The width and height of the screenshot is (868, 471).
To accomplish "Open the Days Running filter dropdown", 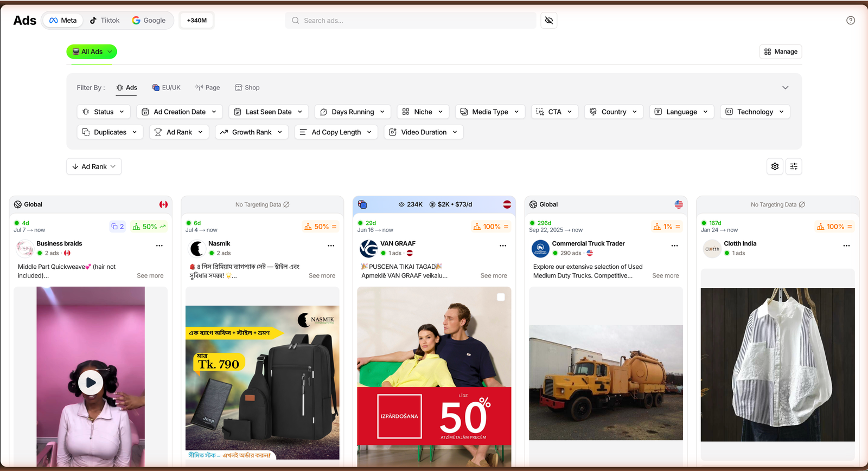I will point(353,112).
